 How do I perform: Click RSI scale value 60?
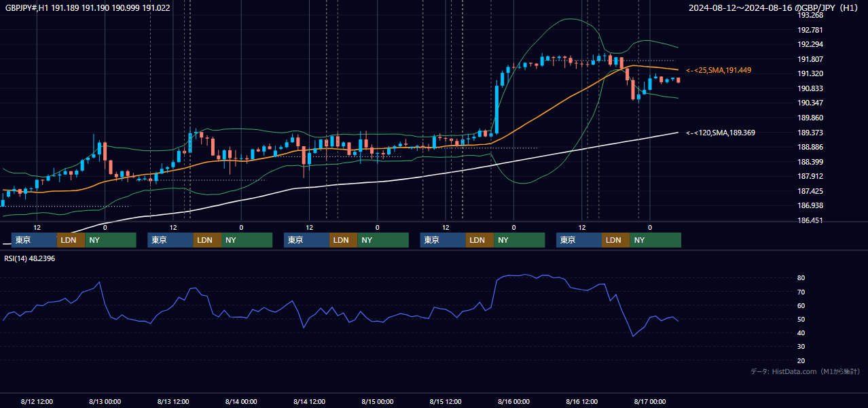pyautogui.click(x=801, y=305)
